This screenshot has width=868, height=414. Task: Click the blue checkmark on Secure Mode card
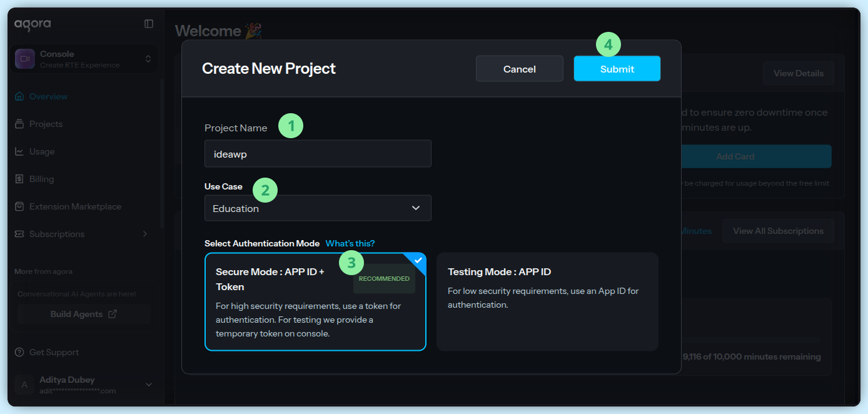click(418, 260)
